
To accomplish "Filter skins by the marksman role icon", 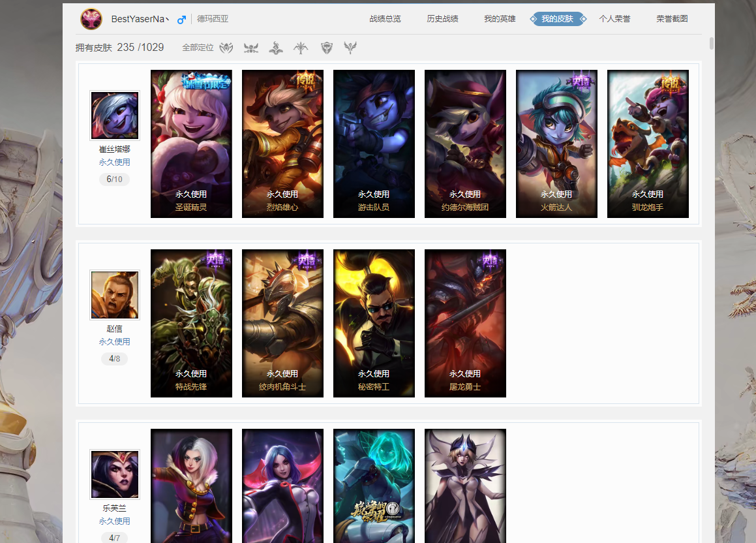I will (301, 48).
